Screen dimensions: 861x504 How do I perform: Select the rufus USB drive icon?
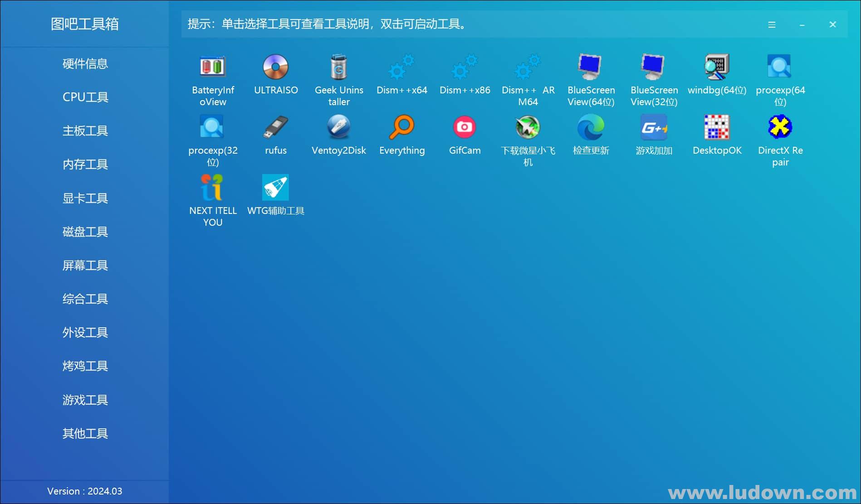click(x=276, y=127)
